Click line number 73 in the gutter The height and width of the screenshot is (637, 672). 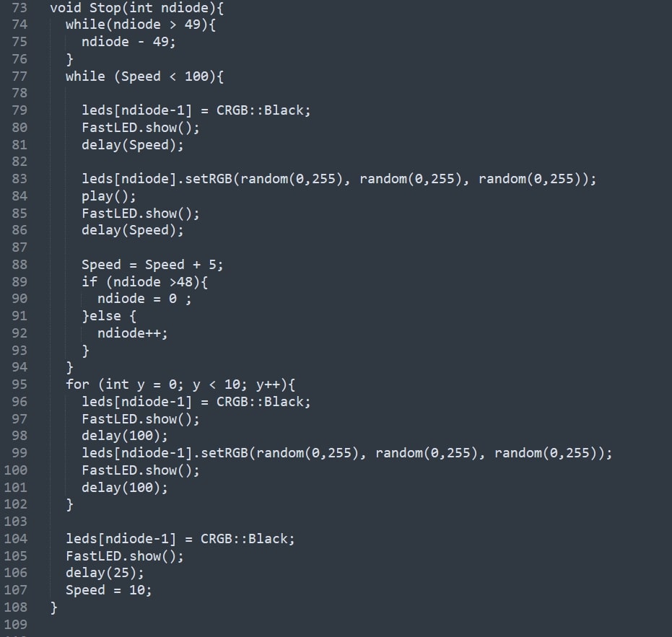click(x=19, y=8)
